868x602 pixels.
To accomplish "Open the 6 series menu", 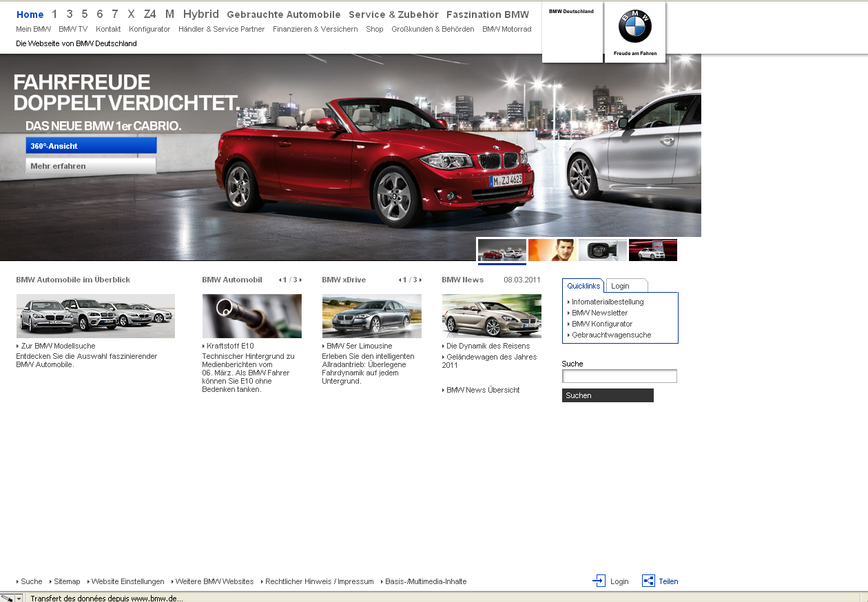I will tap(100, 14).
